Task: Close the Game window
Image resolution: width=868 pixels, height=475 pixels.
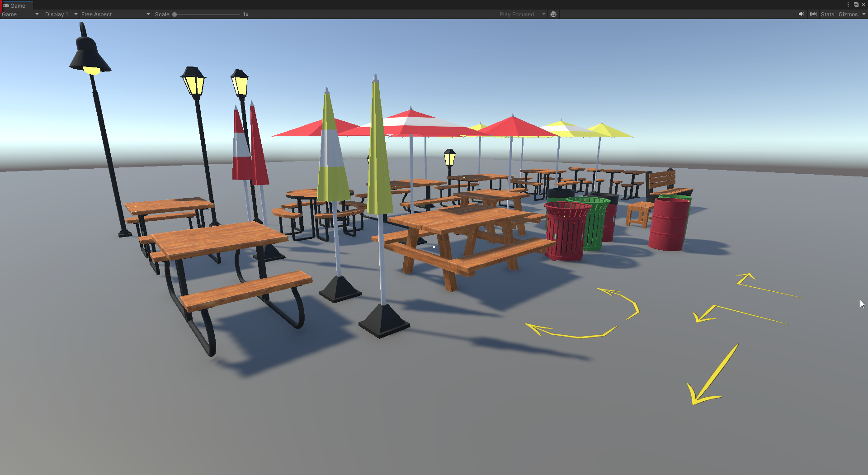Action: coord(863,5)
